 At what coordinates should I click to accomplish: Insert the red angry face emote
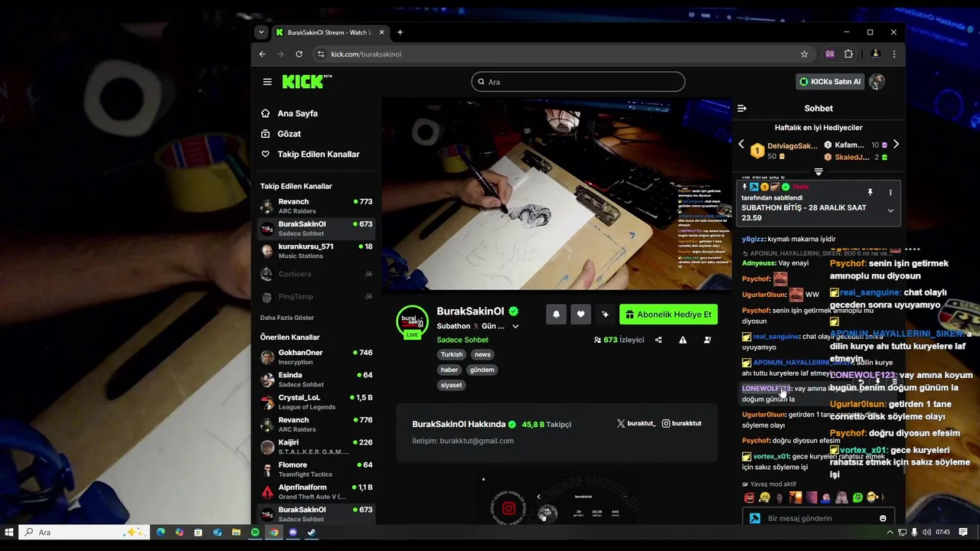(749, 497)
